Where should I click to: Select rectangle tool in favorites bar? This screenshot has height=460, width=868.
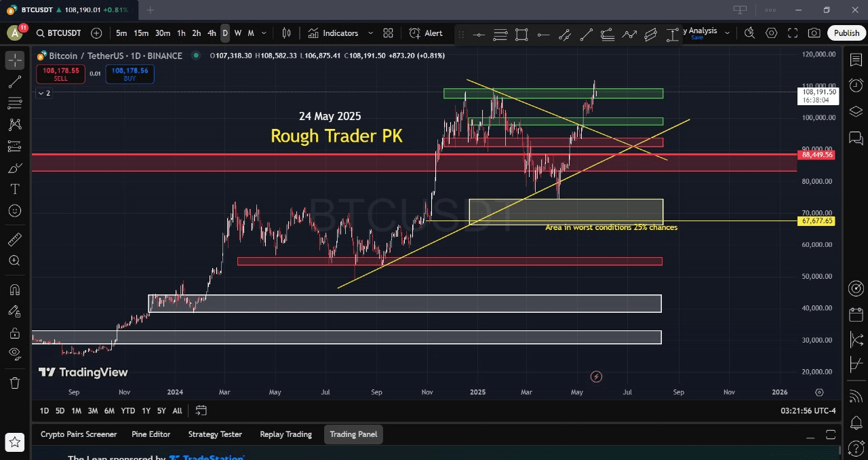click(x=521, y=35)
